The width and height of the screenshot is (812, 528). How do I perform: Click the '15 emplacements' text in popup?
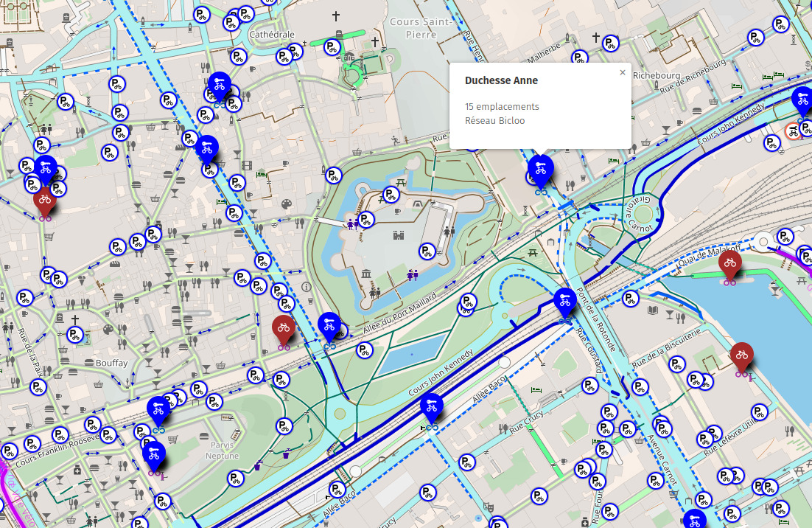(502, 107)
